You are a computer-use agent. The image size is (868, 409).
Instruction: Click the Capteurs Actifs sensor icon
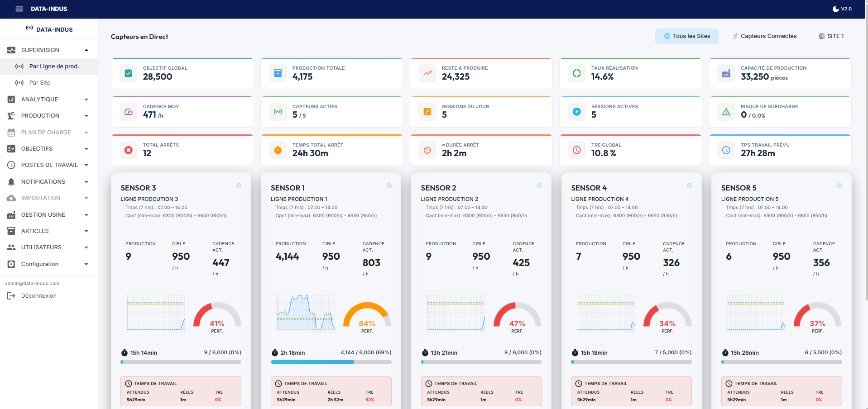[278, 111]
